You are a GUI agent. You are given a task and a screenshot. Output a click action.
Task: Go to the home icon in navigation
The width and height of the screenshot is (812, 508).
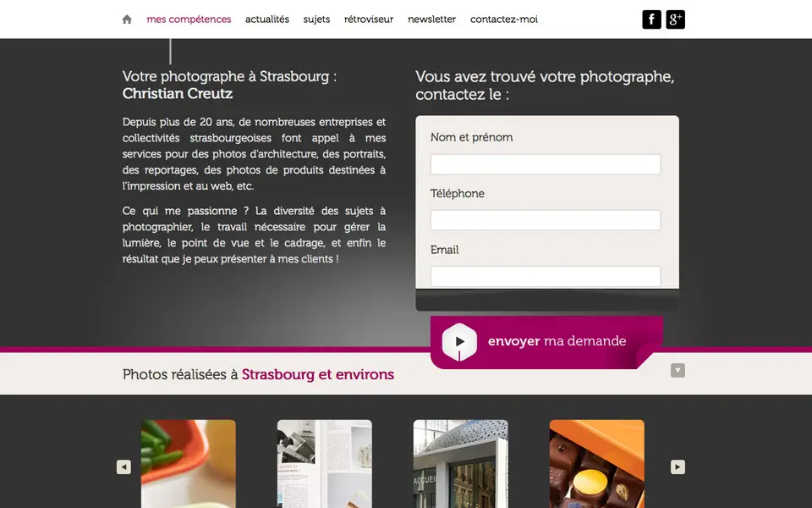tap(127, 19)
